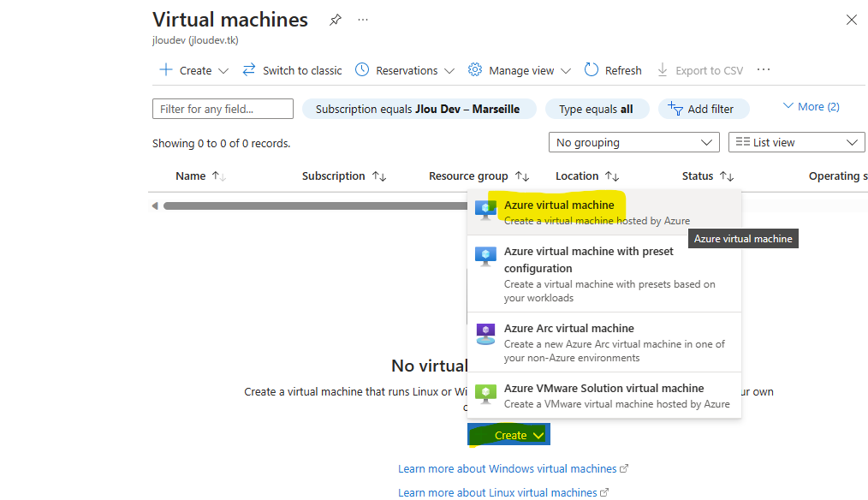Screen dimensions: 868x500
Task: Click the List view grid icon
Action: click(742, 142)
